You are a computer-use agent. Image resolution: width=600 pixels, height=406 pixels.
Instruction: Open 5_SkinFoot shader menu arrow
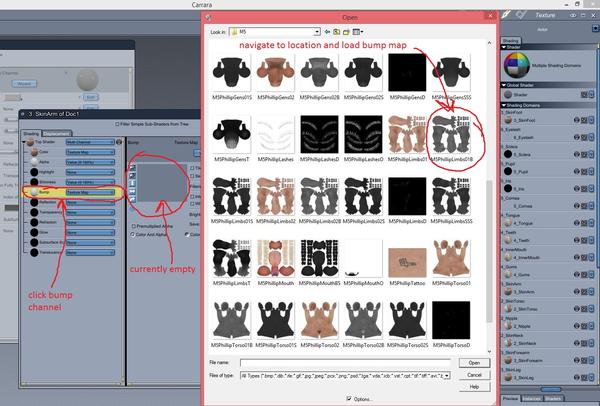[x=592, y=120]
